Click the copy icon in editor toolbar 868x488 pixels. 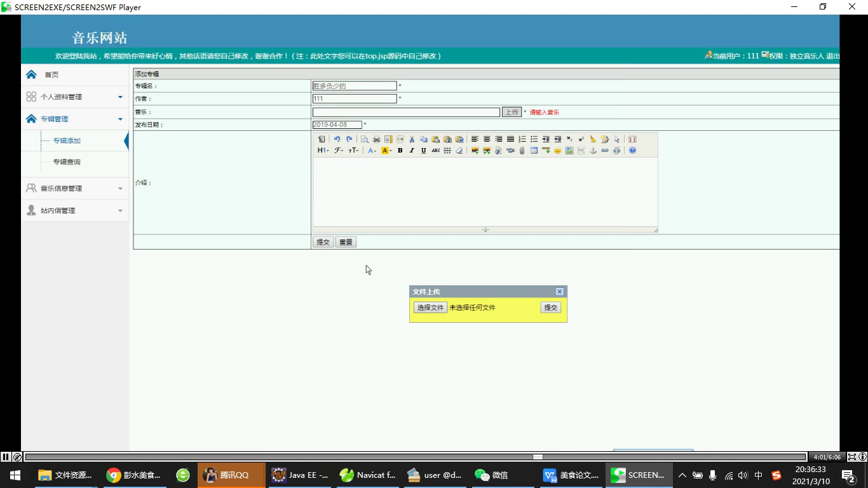click(x=424, y=139)
